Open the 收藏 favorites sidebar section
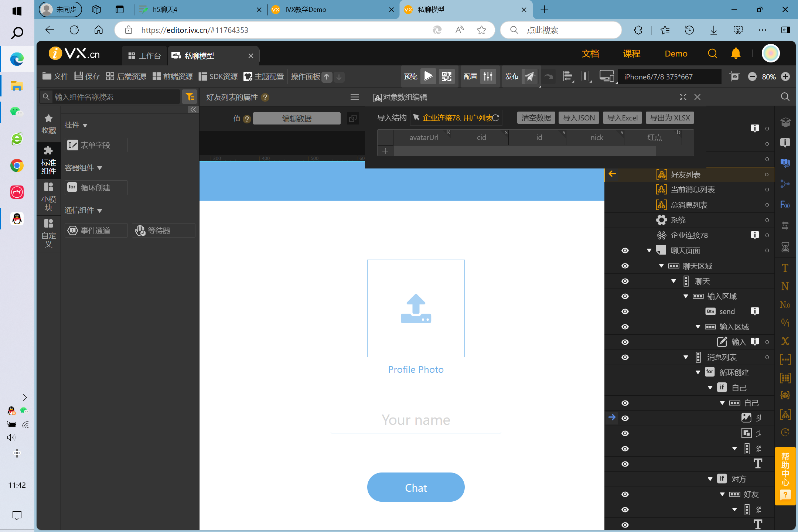This screenshot has width=798, height=532. (x=48, y=124)
